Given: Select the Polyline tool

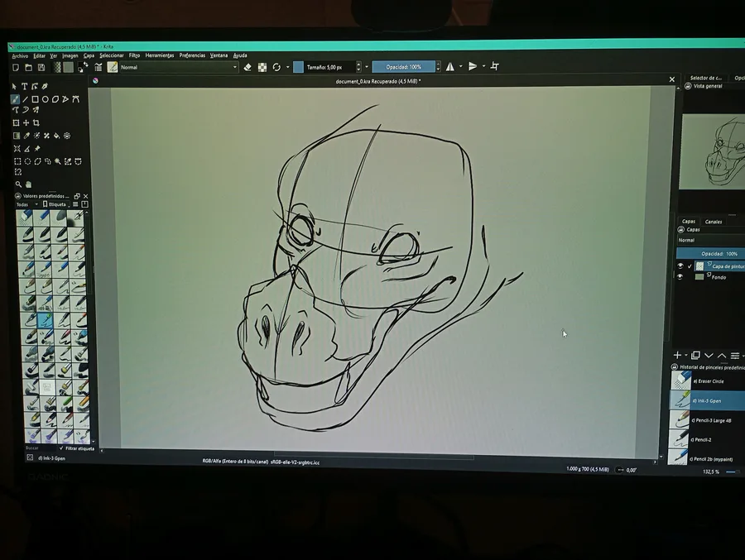Looking at the screenshot, I should click(65, 99).
